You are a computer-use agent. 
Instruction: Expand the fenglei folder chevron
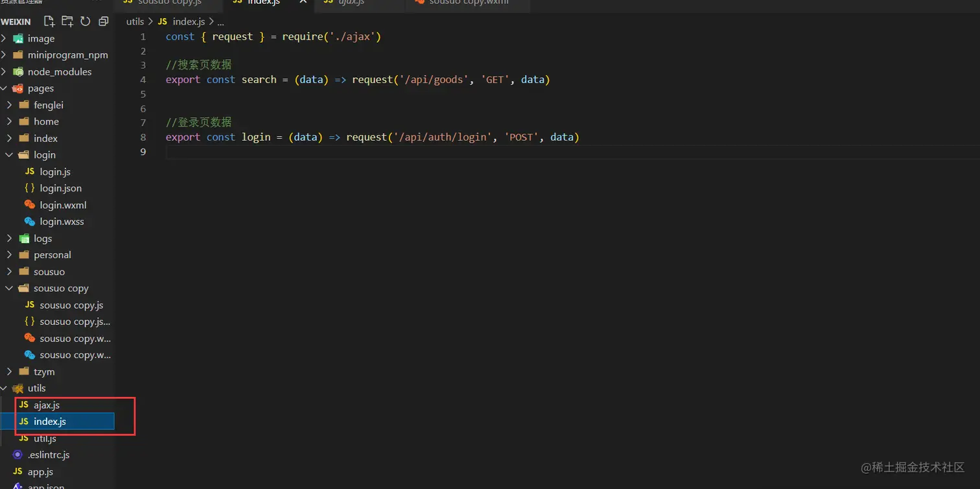(9, 105)
